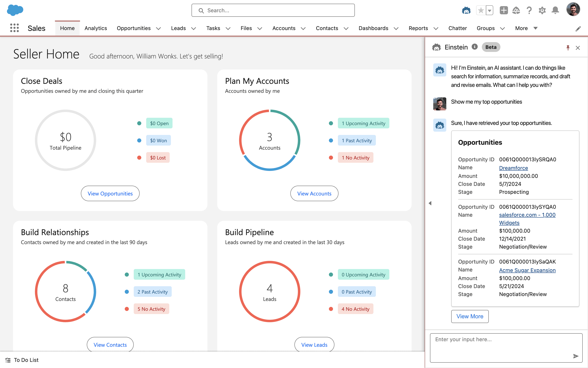Image resolution: width=588 pixels, height=368 pixels.
Task: Open the To Do List utility bar item
Action: 22,360
